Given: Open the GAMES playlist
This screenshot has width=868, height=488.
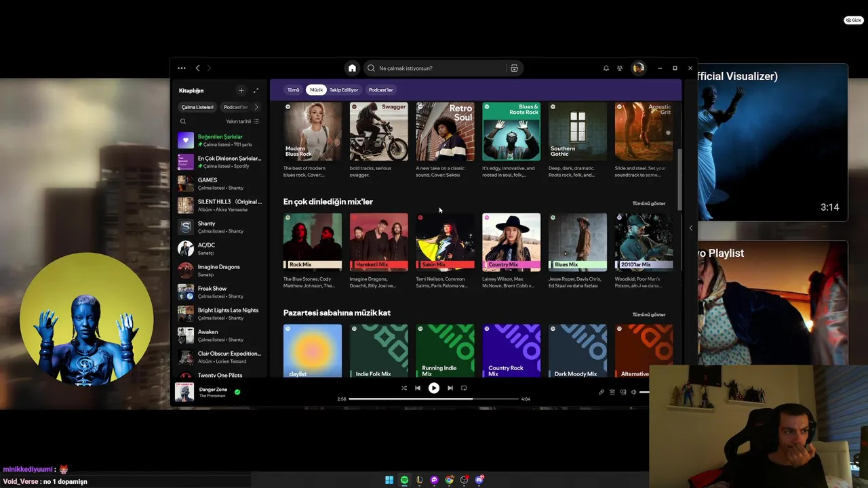Looking at the screenshot, I should click(220, 184).
